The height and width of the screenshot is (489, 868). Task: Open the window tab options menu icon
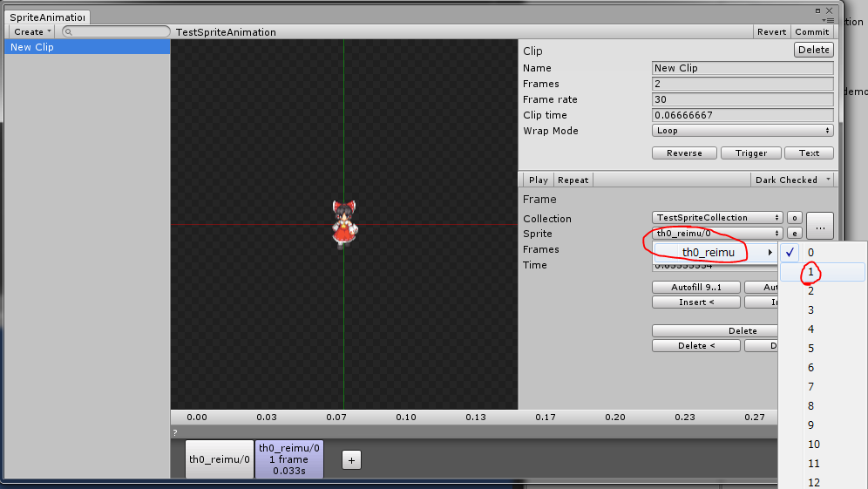829,21
